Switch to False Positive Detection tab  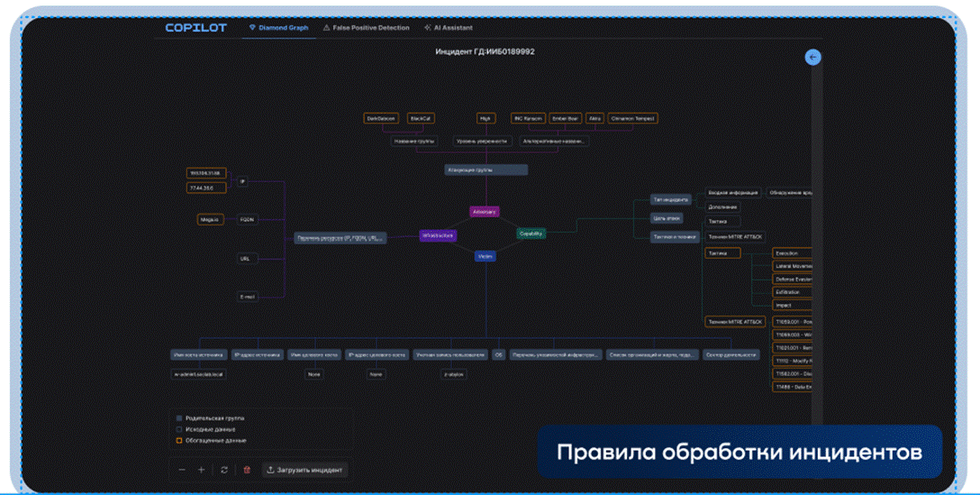(x=367, y=28)
